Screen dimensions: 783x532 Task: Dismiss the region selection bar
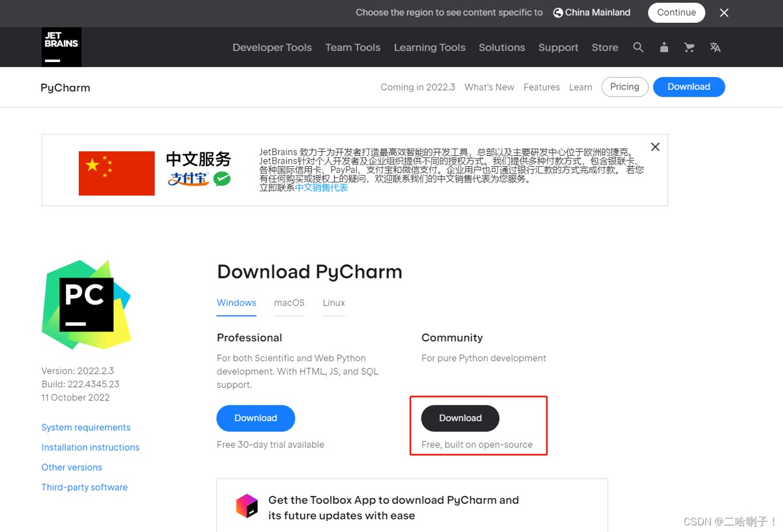pyautogui.click(x=724, y=12)
